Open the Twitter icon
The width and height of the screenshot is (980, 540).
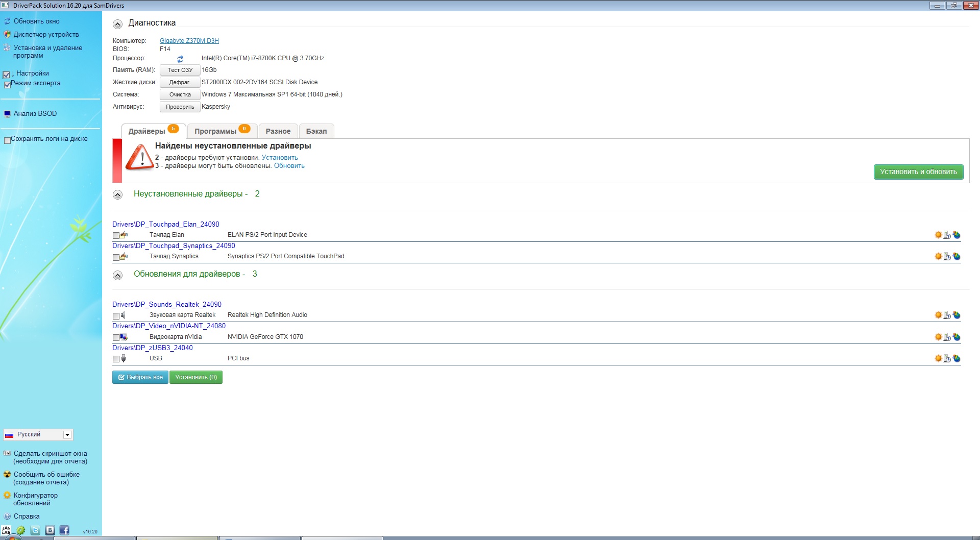(35, 530)
